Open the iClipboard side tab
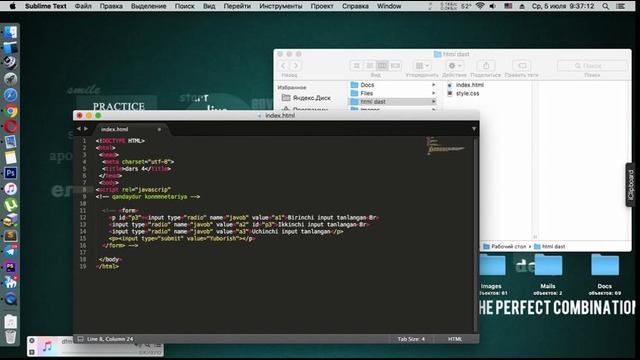640x360 pixels. tap(631, 185)
